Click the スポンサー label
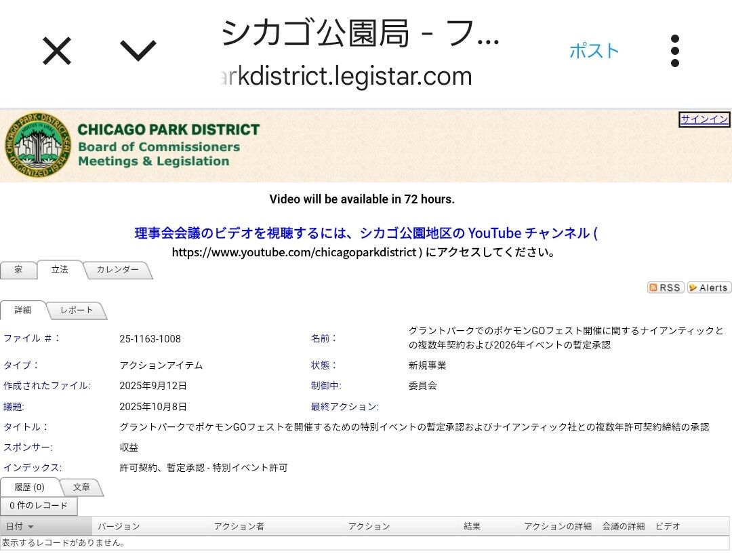The width and height of the screenshot is (732, 560). pyautogui.click(x=28, y=447)
